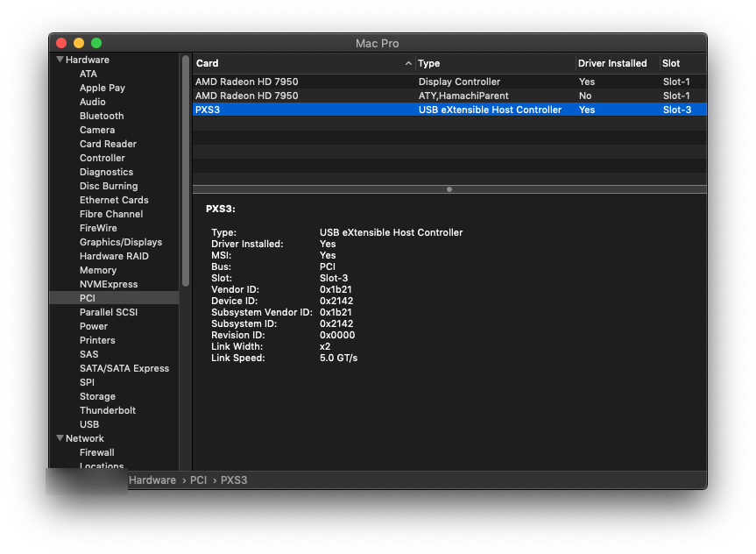The height and width of the screenshot is (554, 756).
Task: Select Ethernet Cards in the sidebar
Action: 114,200
